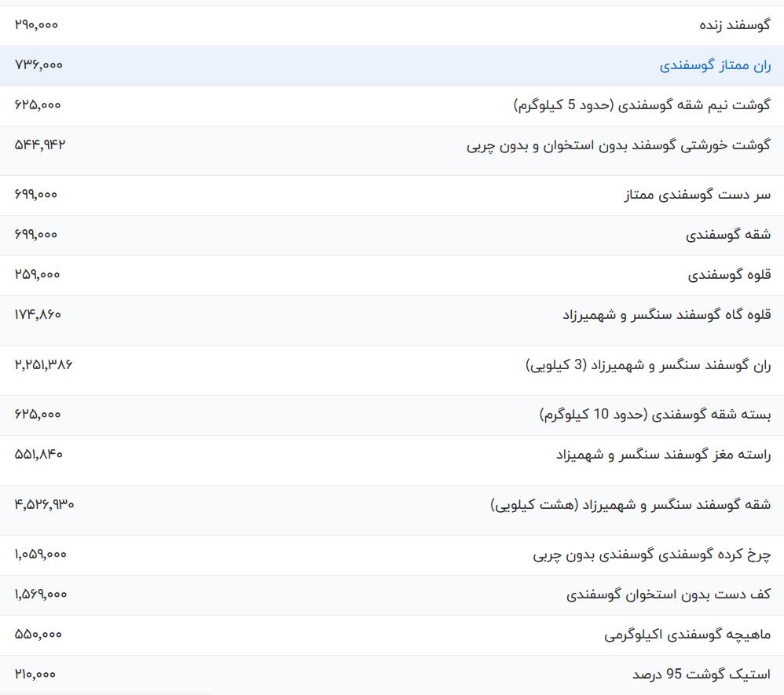
Task: Click 'راسته مغز گوسفند سنگسر و شهمیزاد'
Action: point(664,455)
